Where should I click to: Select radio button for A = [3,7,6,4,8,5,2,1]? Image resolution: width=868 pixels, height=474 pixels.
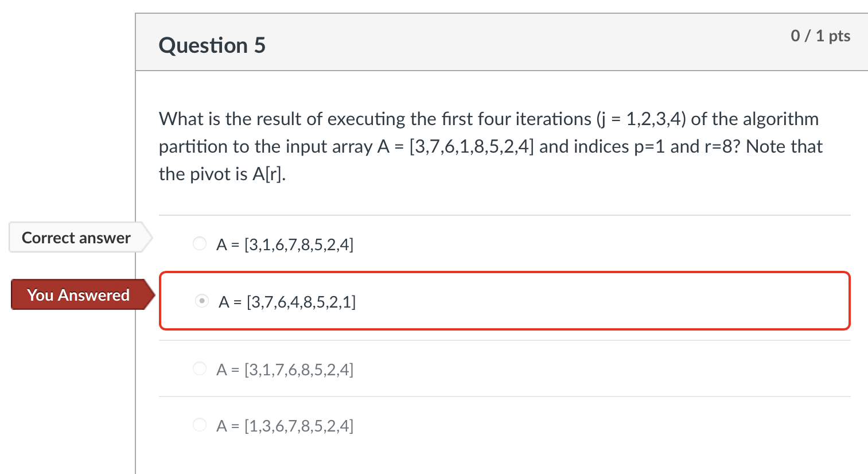[x=202, y=300]
